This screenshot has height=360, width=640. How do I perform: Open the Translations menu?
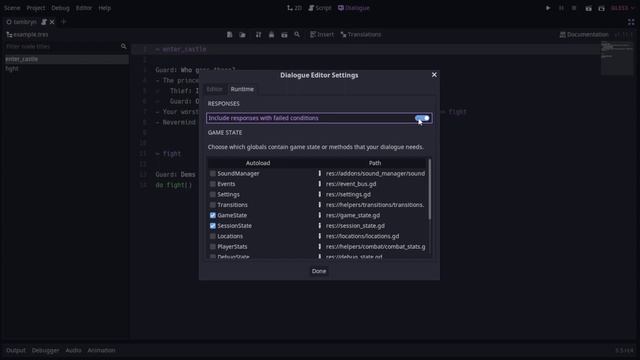[x=360, y=35]
